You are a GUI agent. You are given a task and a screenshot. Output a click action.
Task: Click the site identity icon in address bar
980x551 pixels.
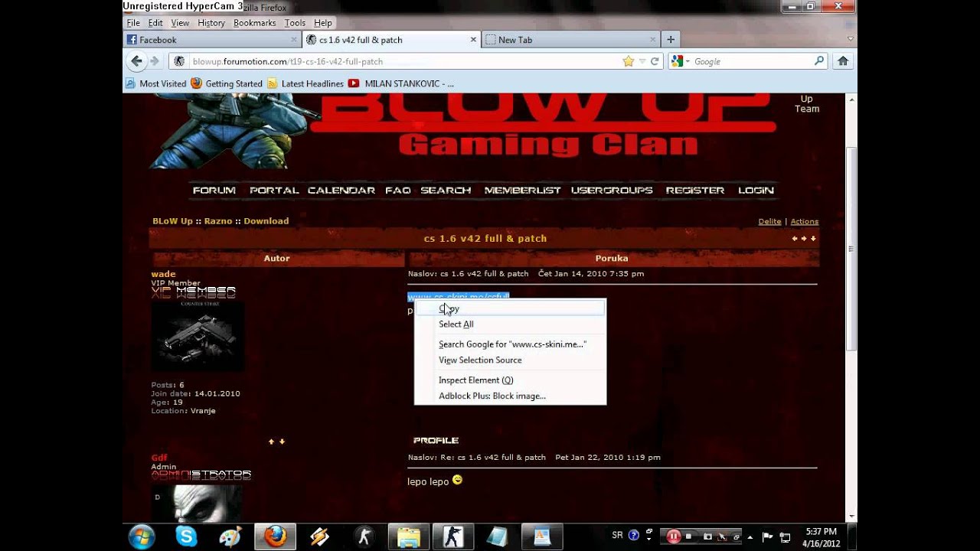[179, 61]
